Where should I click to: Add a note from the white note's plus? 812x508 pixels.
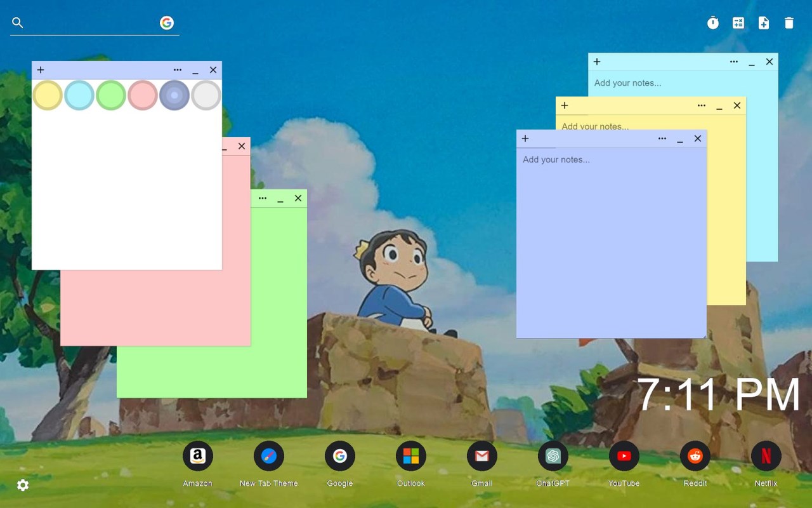tap(41, 70)
